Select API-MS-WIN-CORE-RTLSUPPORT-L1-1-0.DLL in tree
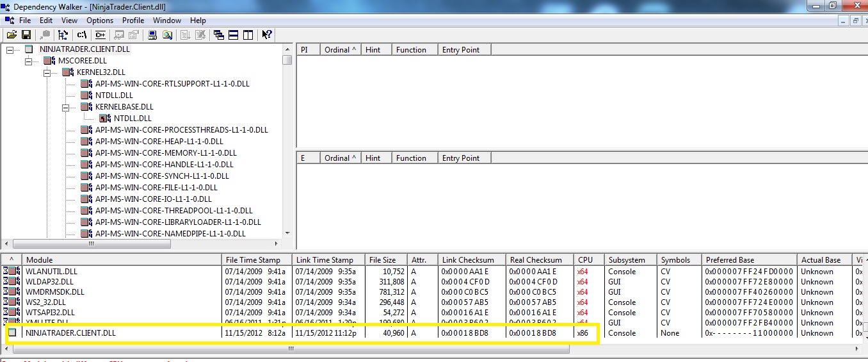The image size is (868, 362). tap(173, 84)
